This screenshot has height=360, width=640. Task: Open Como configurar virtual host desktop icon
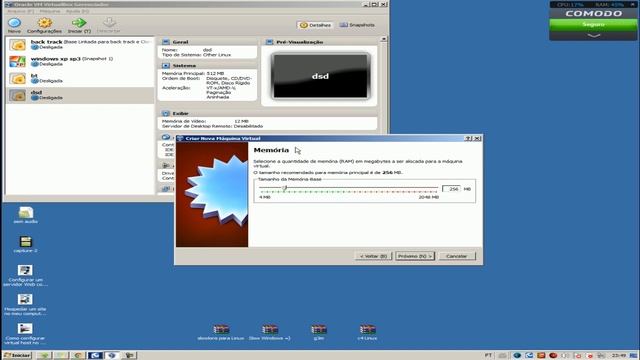tap(25, 329)
